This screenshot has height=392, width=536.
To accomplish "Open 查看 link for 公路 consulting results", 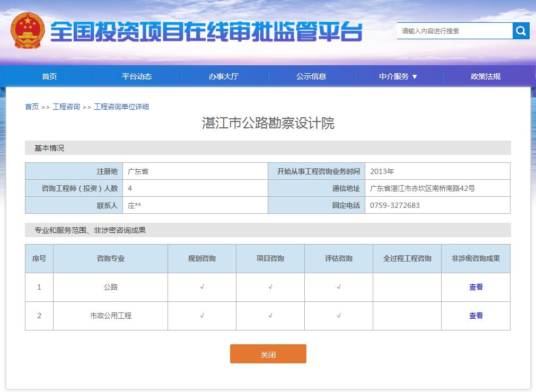I will [476, 287].
